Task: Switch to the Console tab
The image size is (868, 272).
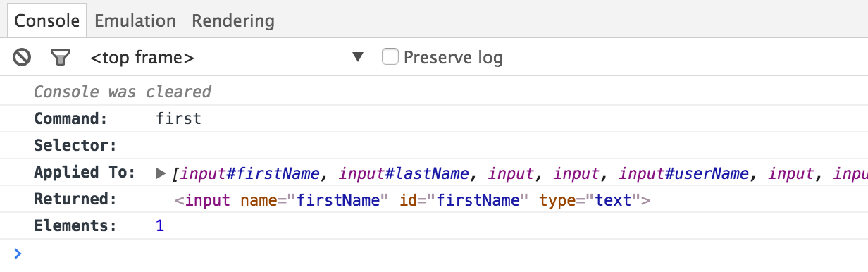Action: tap(47, 20)
